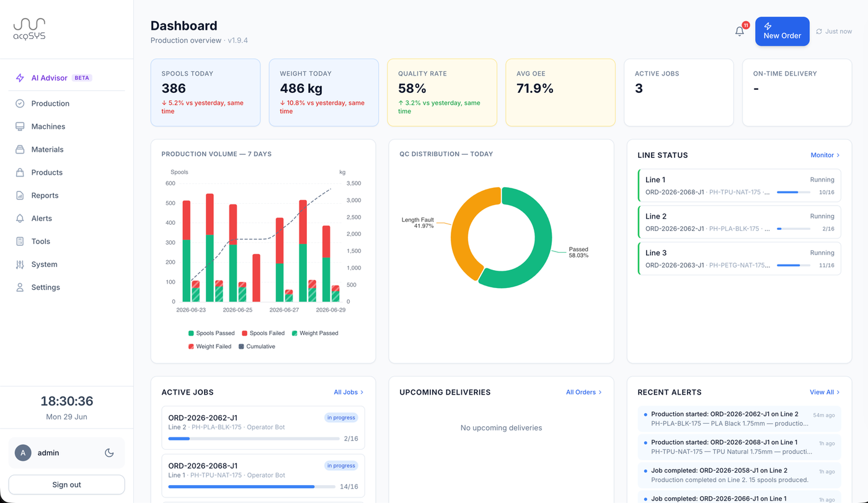868x503 pixels.
Task: Open the Spools Today stat card
Action: click(x=205, y=93)
